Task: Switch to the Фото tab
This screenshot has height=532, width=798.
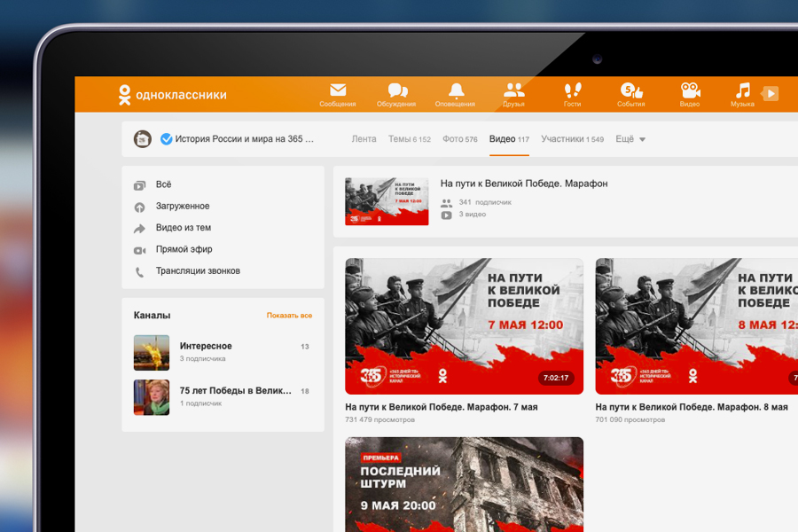Action: click(459, 139)
